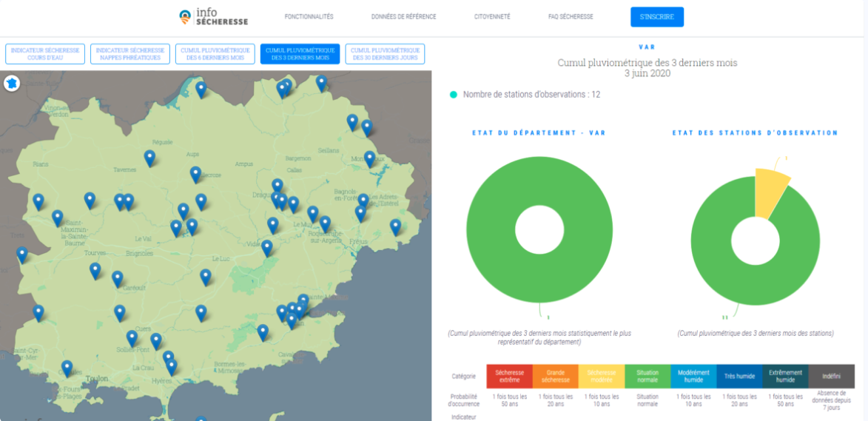Click the Rians label on the map
The image size is (868, 421).
[x=41, y=164]
